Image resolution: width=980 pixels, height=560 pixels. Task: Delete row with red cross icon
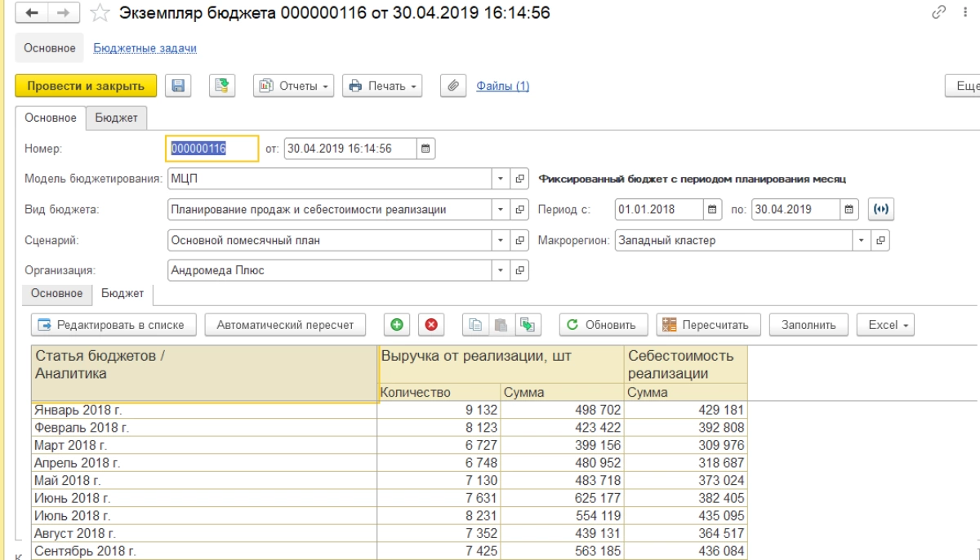click(x=431, y=325)
